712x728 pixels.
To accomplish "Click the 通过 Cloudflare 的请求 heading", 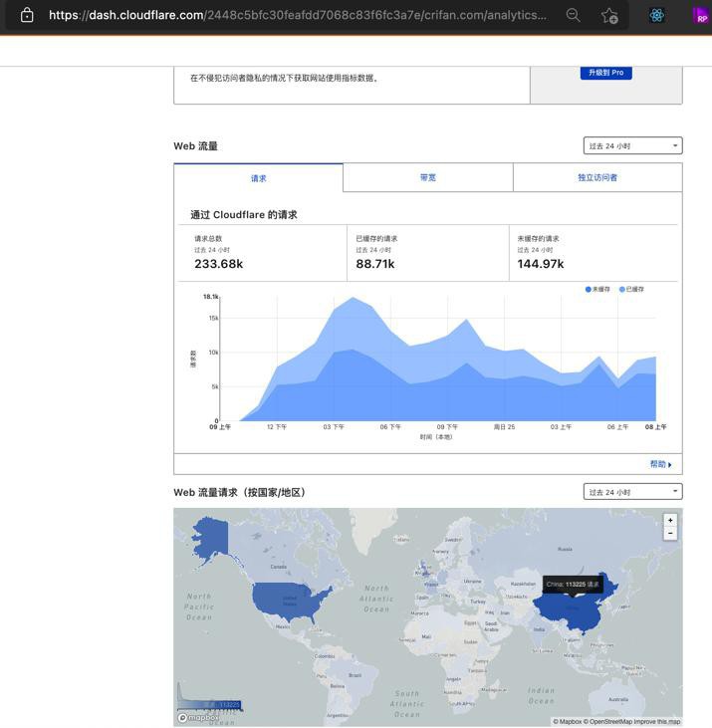I will [244, 214].
